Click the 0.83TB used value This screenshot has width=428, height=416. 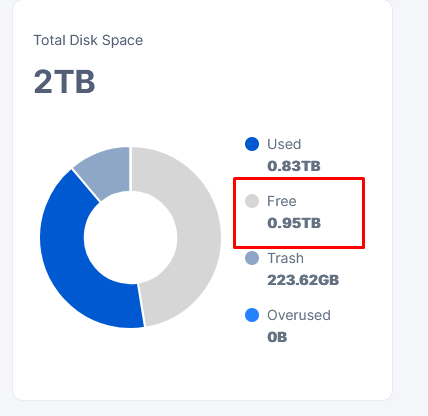(294, 166)
